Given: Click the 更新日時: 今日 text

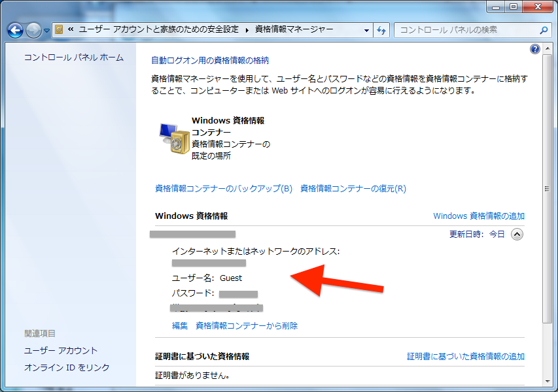Looking at the screenshot, I should click(x=477, y=234).
